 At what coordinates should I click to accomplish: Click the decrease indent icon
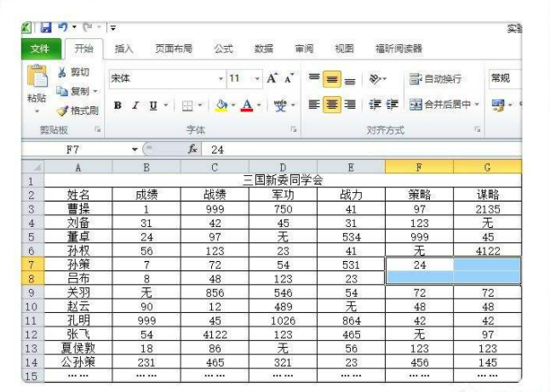[375, 105]
